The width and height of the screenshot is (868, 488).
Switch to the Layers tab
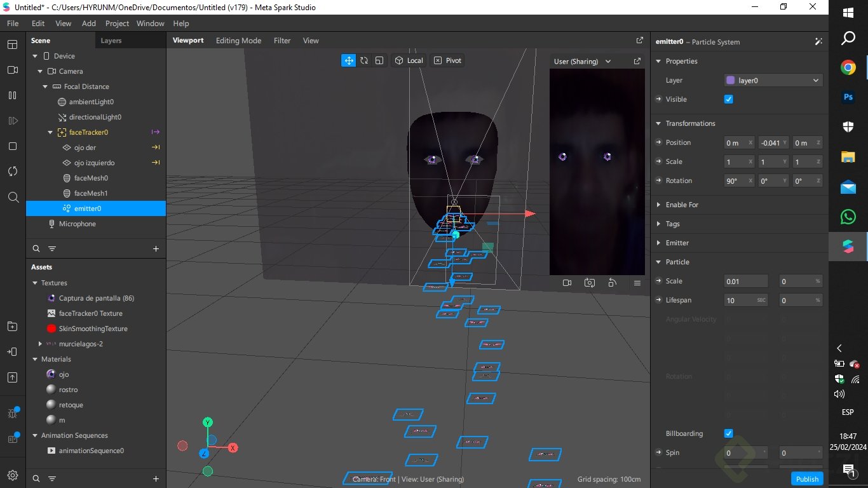pyautogui.click(x=111, y=41)
